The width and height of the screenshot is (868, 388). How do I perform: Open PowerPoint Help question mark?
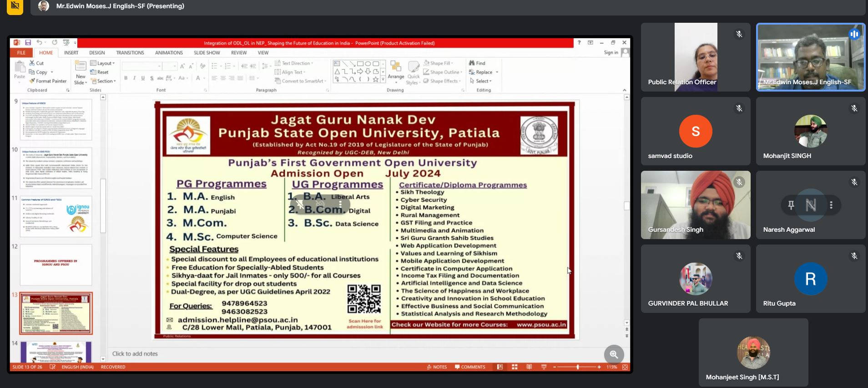click(579, 42)
